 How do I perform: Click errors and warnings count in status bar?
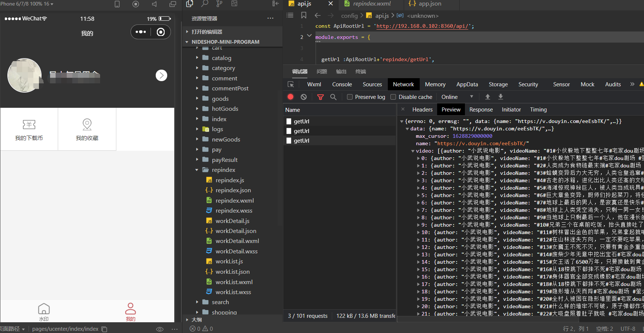point(201,329)
